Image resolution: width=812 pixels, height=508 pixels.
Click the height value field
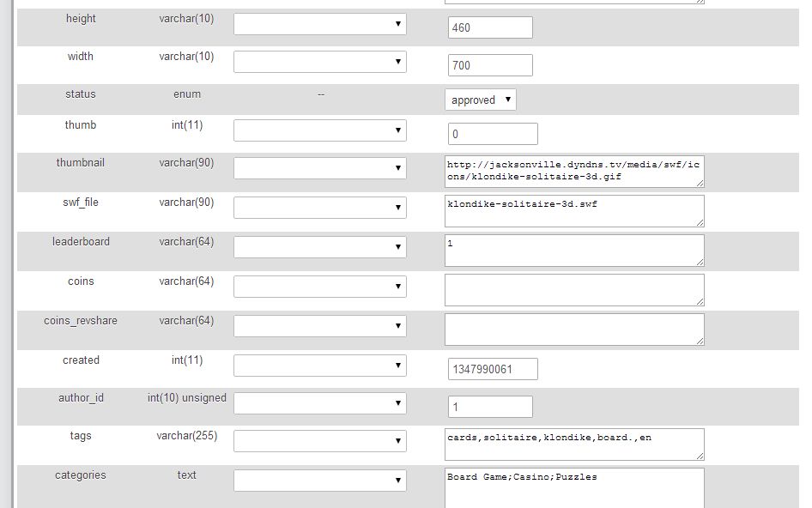pos(490,27)
